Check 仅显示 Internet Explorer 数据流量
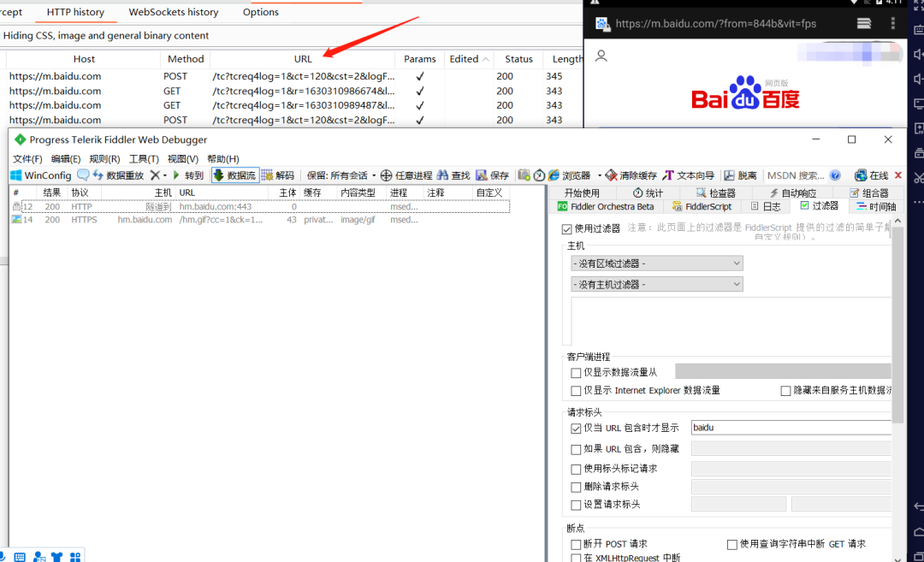The width and height of the screenshot is (924, 562). [x=576, y=391]
